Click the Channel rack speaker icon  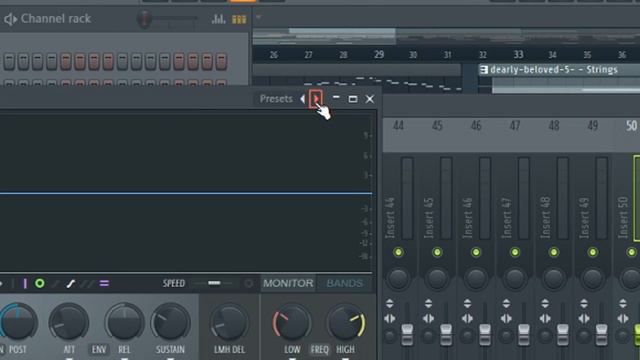point(11,19)
